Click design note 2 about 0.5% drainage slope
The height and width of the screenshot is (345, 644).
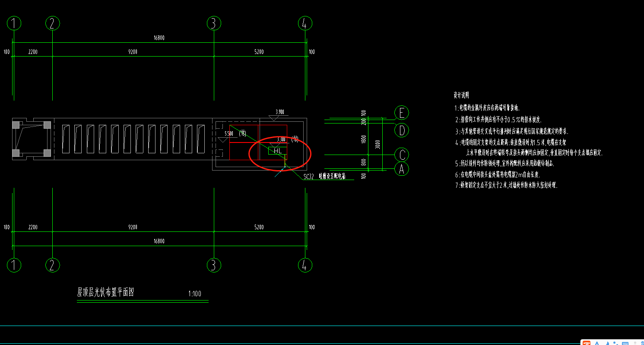click(498, 119)
